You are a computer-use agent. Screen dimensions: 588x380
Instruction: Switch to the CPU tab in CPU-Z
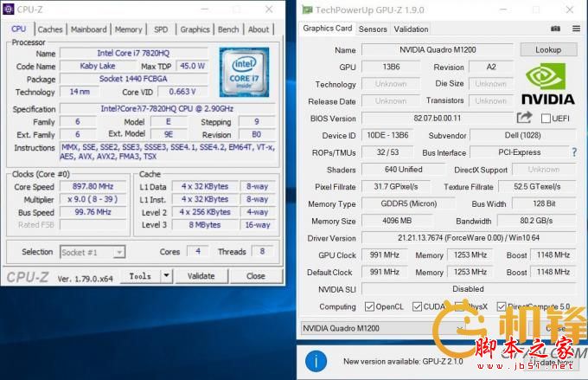pyautogui.click(x=19, y=29)
